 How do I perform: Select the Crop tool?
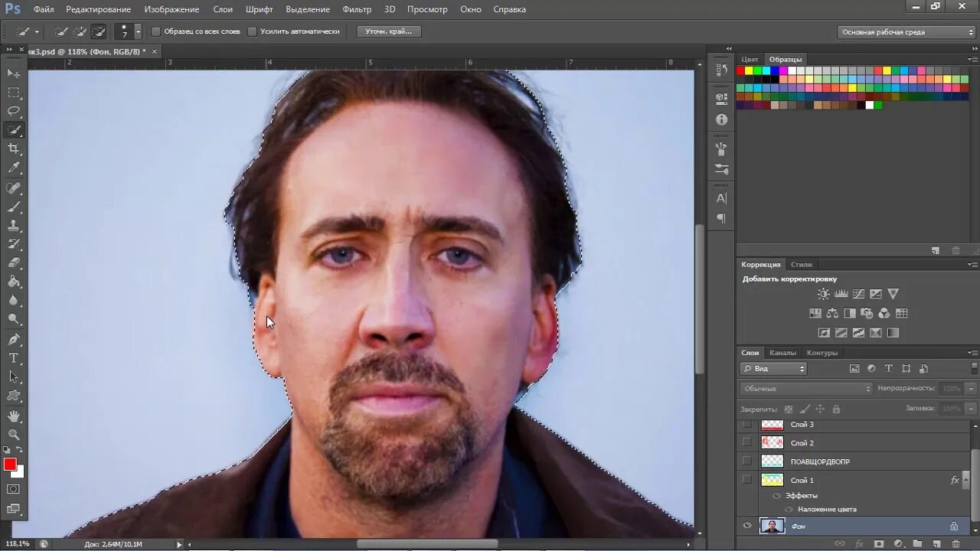(x=14, y=149)
